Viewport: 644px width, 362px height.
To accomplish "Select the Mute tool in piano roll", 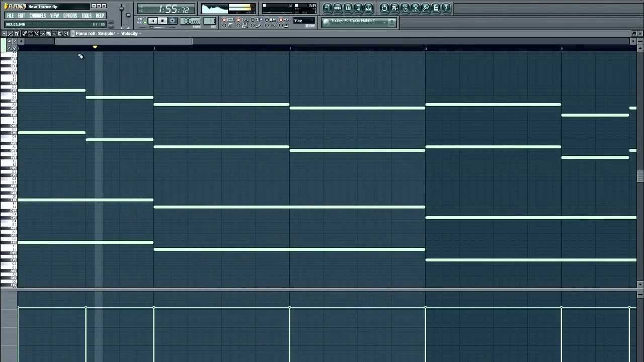I will (x=42, y=34).
